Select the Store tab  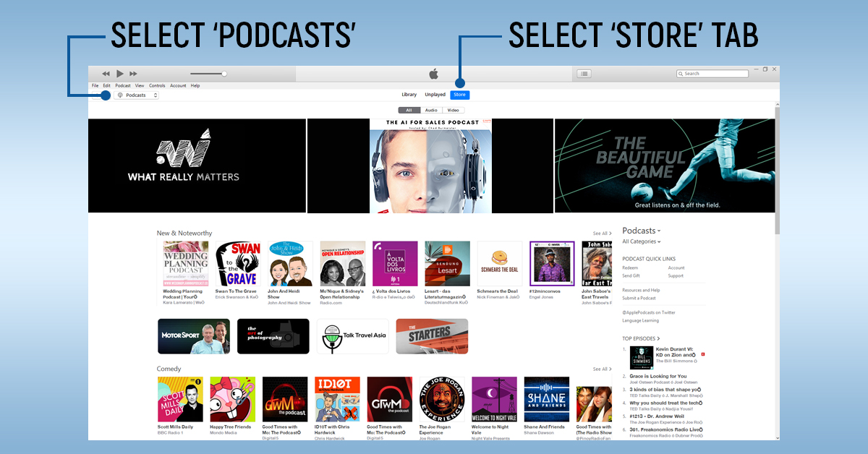point(459,95)
